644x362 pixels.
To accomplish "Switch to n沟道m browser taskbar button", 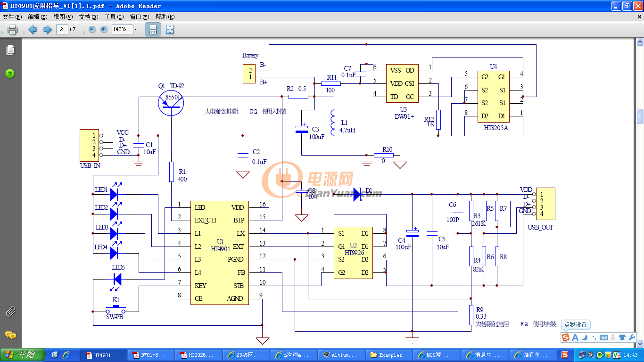I will pyautogui.click(x=294, y=355).
